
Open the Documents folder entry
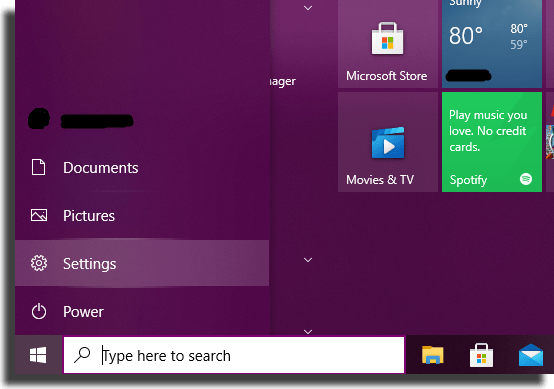tap(142, 167)
